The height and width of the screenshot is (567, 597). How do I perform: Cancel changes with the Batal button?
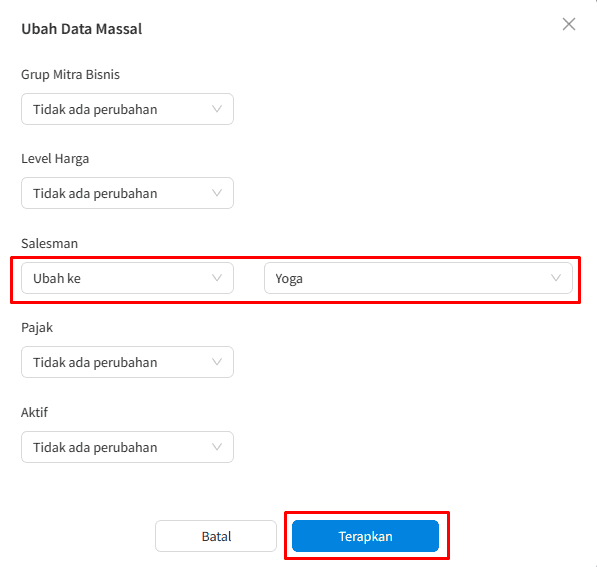pyautogui.click(x=216, y=536)
